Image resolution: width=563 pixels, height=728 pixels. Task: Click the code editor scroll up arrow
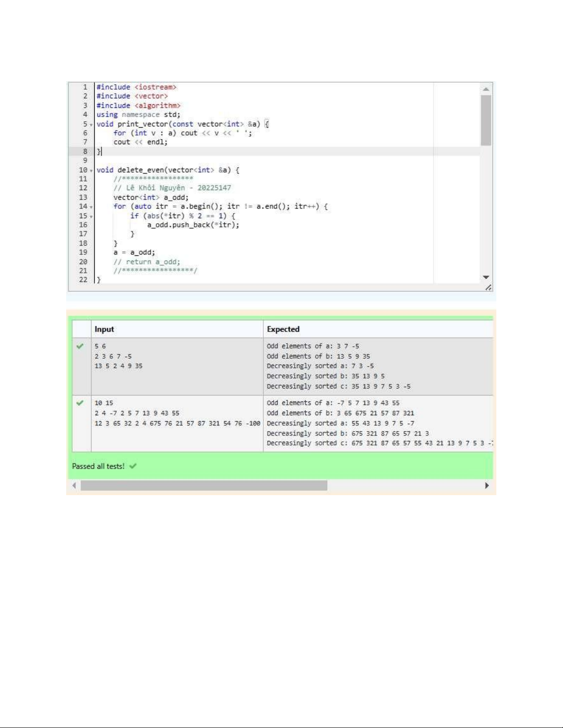click(486, 89)
